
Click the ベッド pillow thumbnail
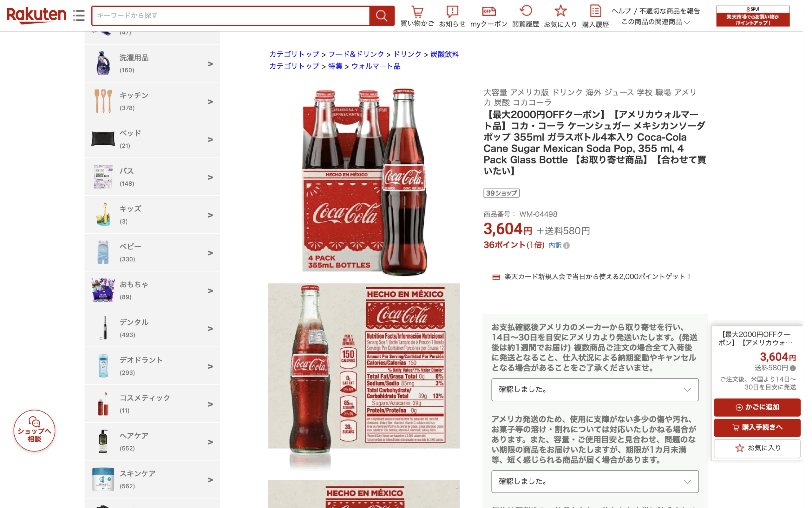[103, 139]
